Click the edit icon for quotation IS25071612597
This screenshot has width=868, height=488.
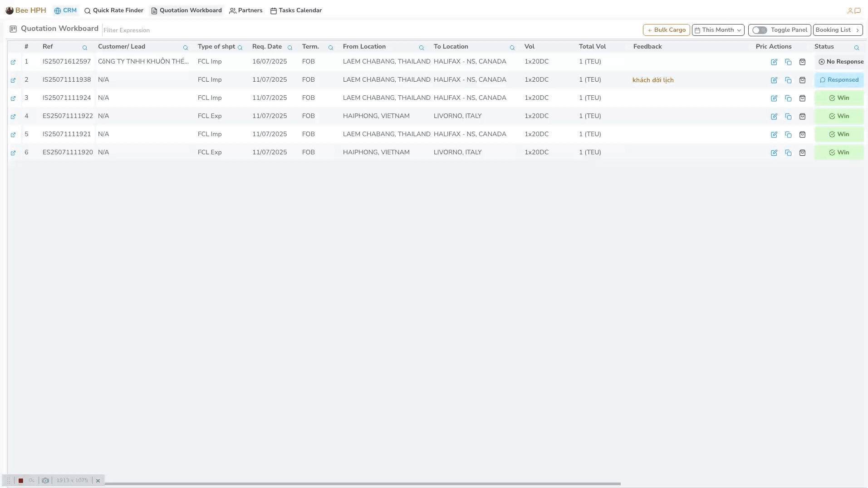(774, 62)
